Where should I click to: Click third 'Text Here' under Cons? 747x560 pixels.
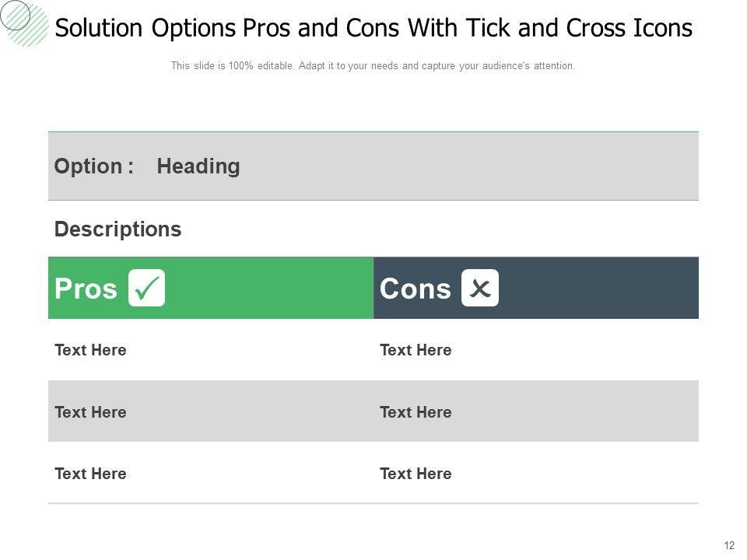point(416,474)
